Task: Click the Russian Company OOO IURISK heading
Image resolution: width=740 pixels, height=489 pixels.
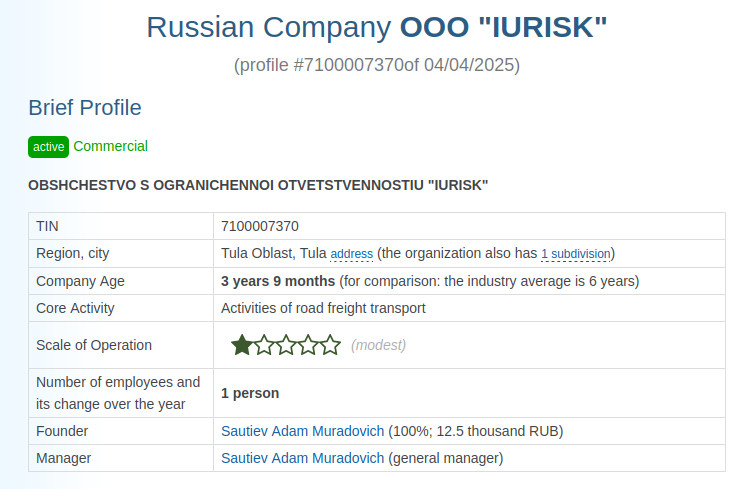Action: [x=377, y=27]
